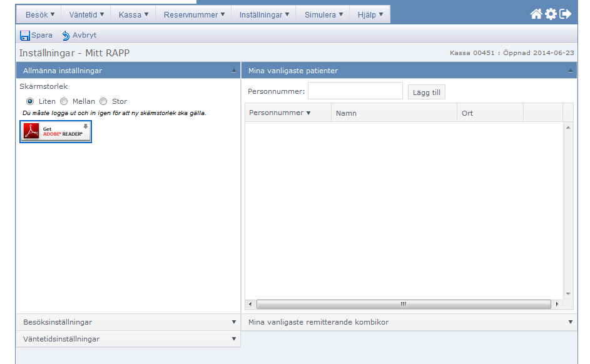Sort by the Personnummer column header
The image size is (590, 364).
tap(288, 113)
